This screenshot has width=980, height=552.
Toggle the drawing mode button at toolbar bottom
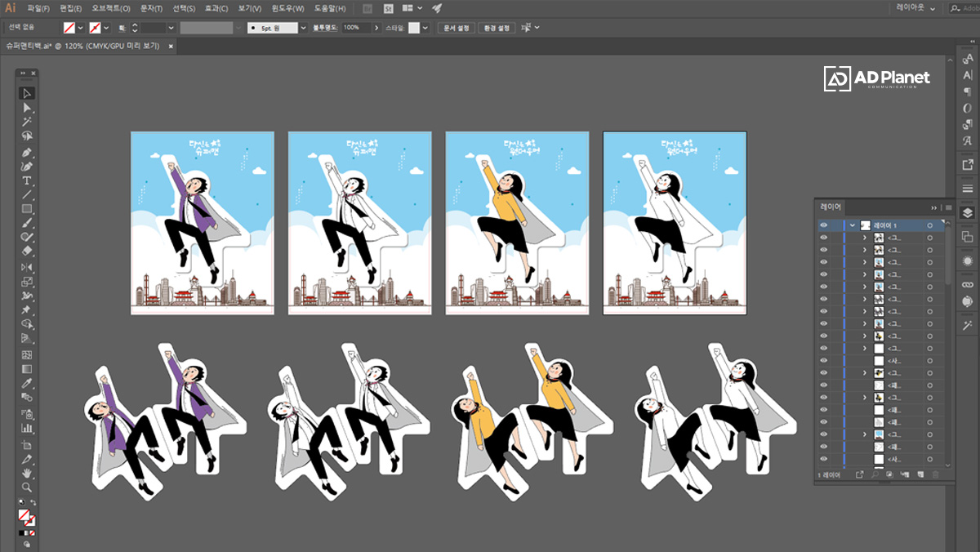point(27,544)
